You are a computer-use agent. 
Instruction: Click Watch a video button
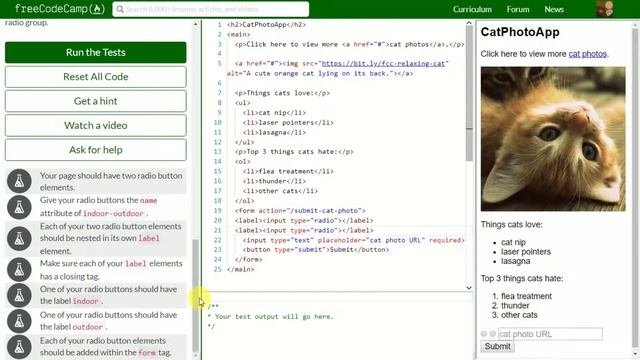tap(96, 125)
